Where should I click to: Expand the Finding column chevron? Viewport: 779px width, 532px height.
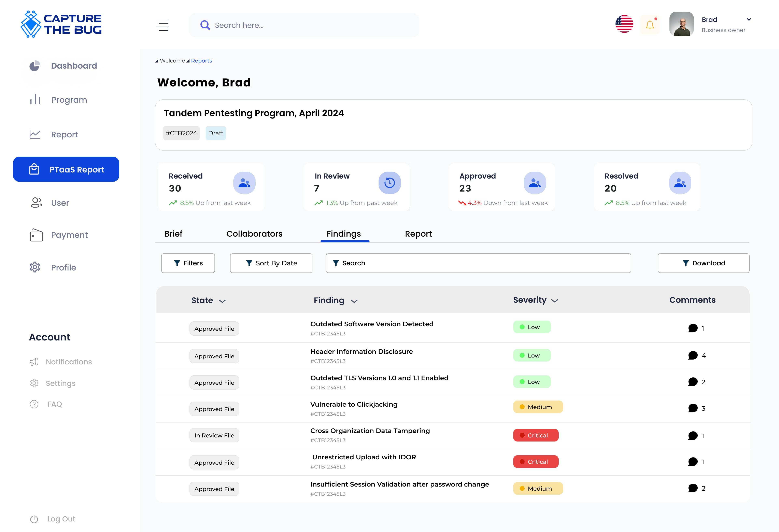click(354, 301)
